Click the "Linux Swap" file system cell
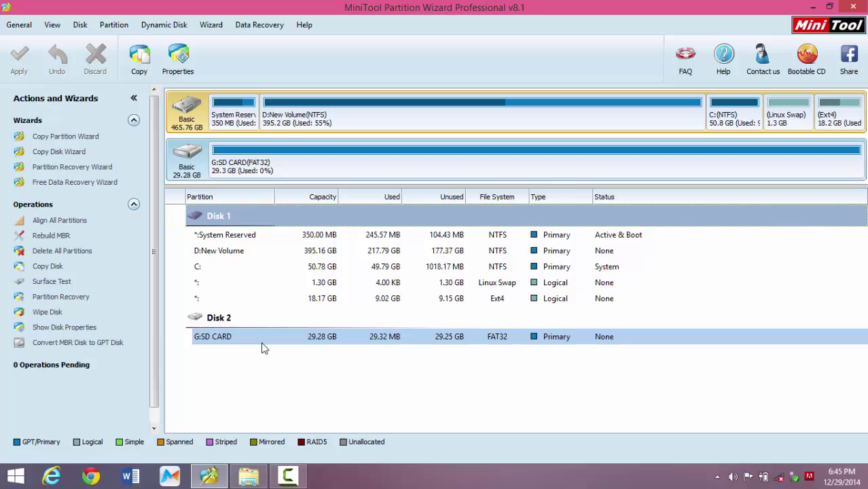This screenshot has width=868, height=489. (497, 283)
